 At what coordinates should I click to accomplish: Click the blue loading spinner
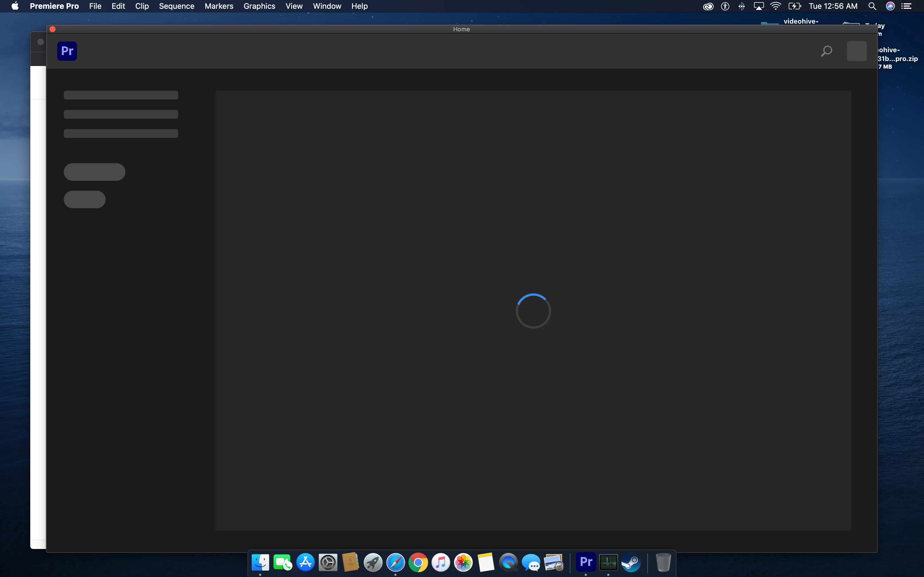(533, 311)
